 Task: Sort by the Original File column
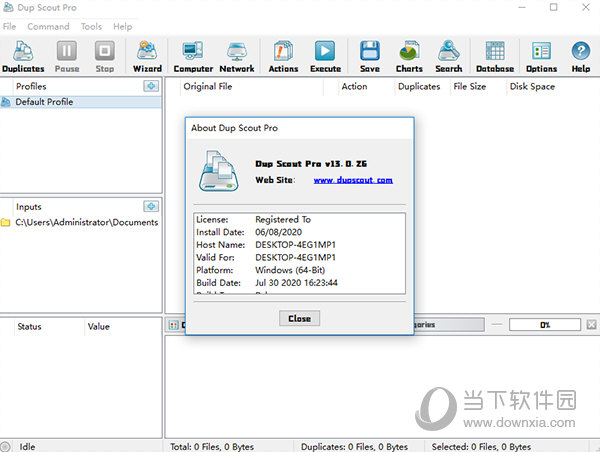pyautogui.click(x=251, y=86)
